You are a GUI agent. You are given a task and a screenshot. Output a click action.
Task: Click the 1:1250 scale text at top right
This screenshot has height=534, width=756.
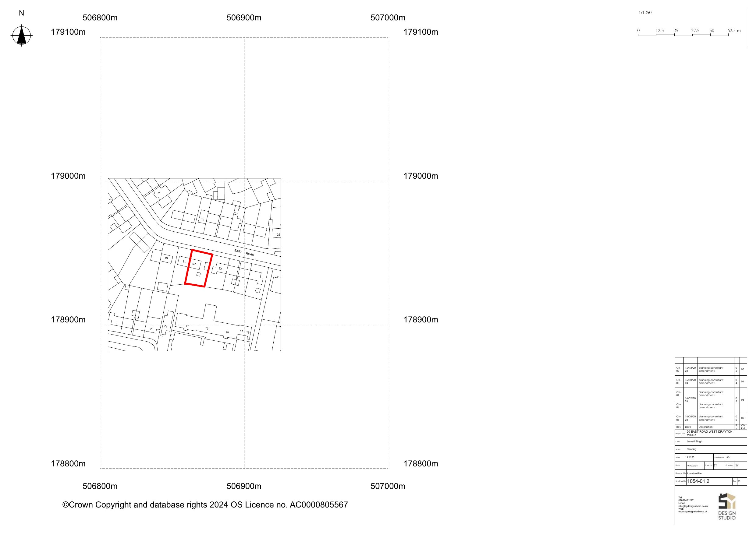pos(645,12)
